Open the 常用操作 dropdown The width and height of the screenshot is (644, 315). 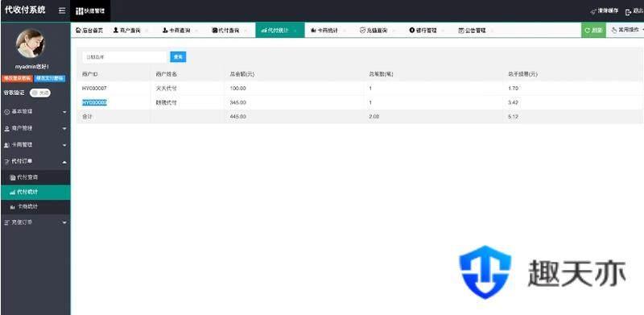pos(625,30)
